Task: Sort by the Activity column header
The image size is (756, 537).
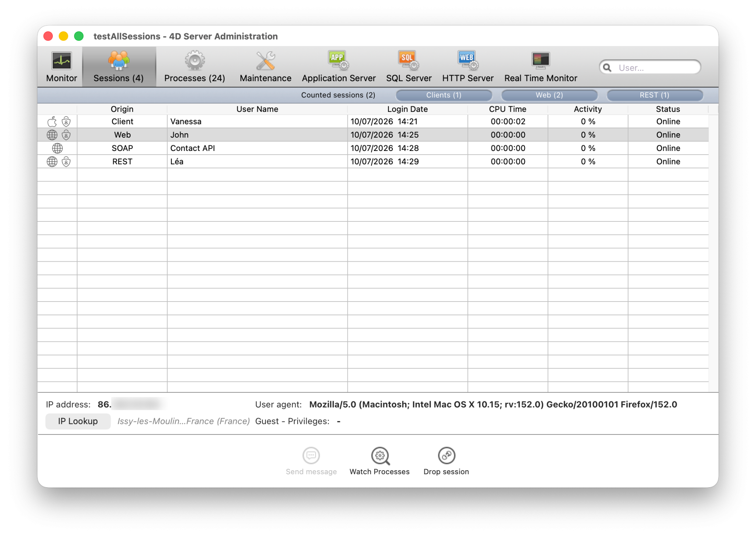Action: click(x=588, y=109)
